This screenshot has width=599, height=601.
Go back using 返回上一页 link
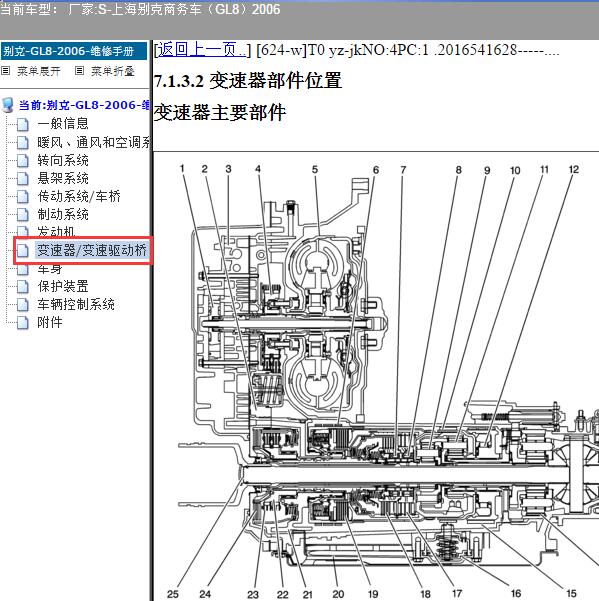click(x=202, y=50)
